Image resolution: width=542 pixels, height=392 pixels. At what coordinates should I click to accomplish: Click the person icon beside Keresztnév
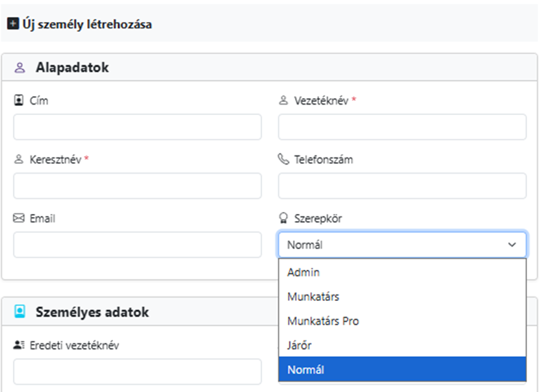tap(19, 159)
